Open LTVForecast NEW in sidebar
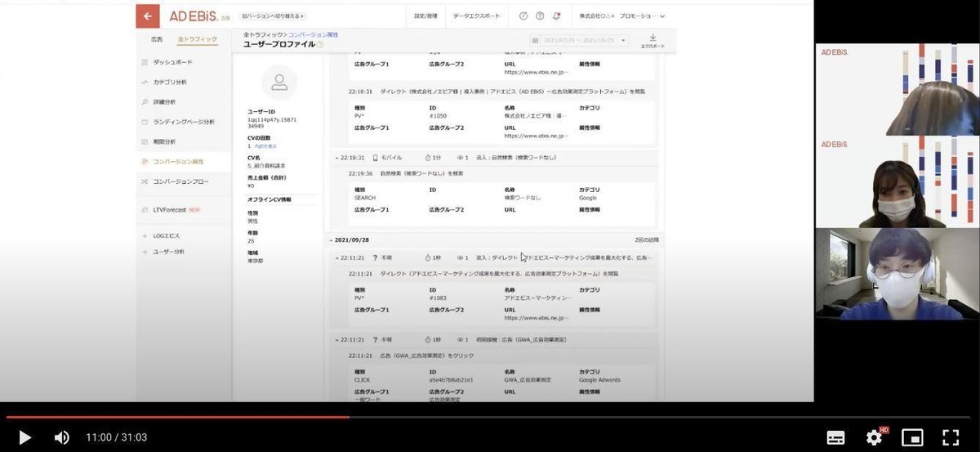Image resolution: width=980 pixels, height=452 pixels. 176,209
